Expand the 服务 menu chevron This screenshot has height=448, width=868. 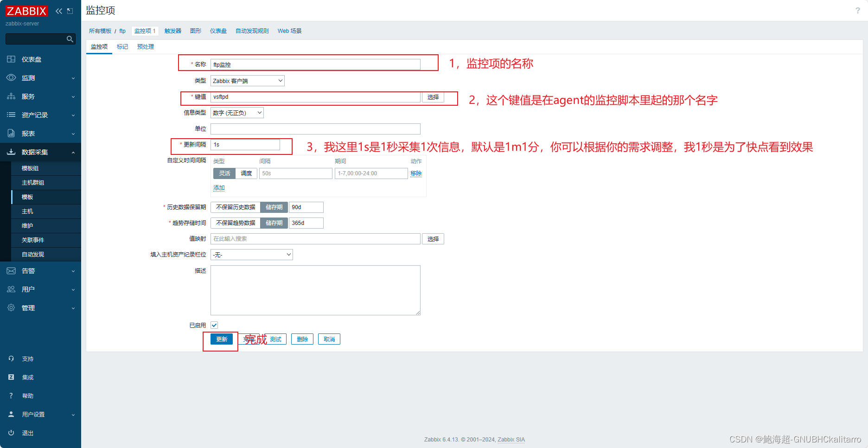[x=73, y=97]
